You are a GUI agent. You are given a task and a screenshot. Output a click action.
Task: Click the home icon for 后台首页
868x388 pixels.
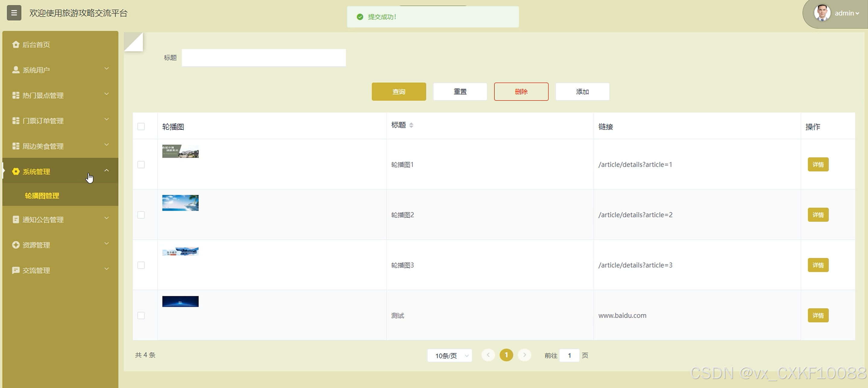(15, 44)
